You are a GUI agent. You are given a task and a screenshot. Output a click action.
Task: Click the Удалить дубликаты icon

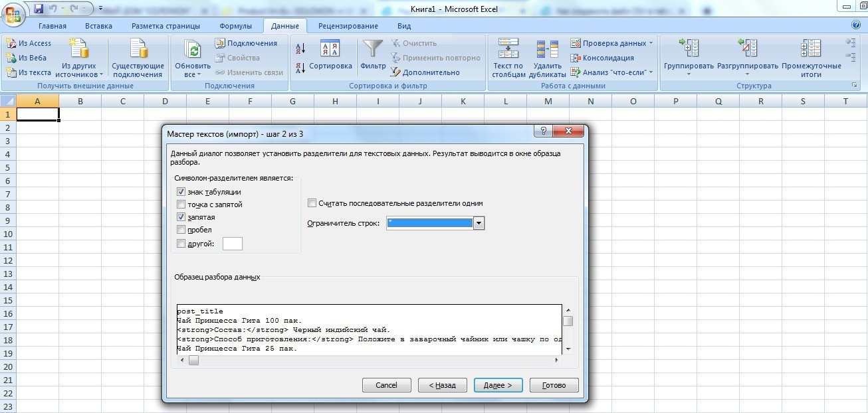coord(548,50)
